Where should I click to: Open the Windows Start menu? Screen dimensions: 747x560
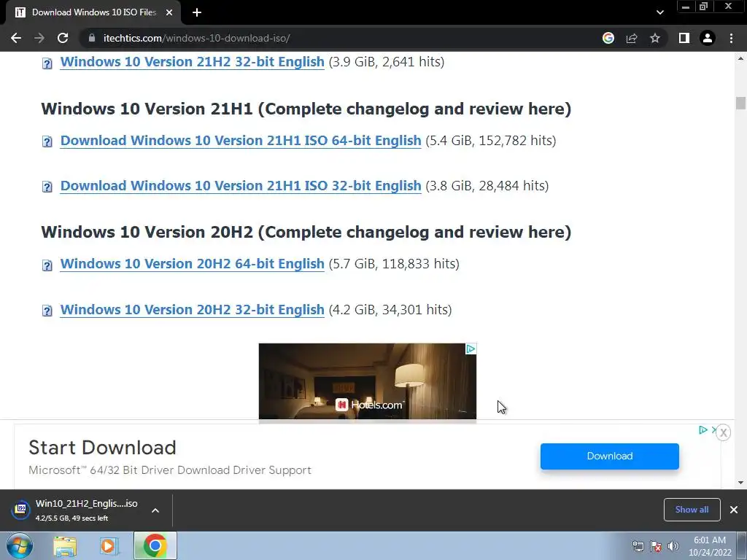point(20,545)
